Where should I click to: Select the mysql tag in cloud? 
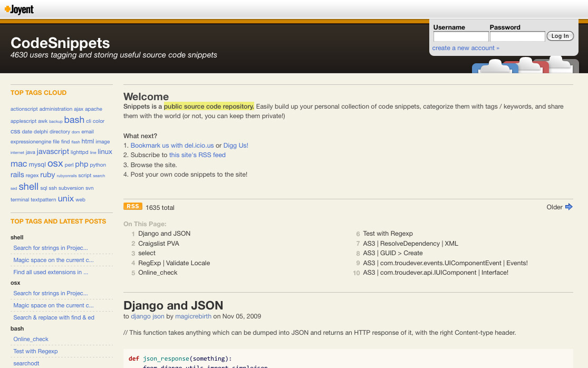37,164
